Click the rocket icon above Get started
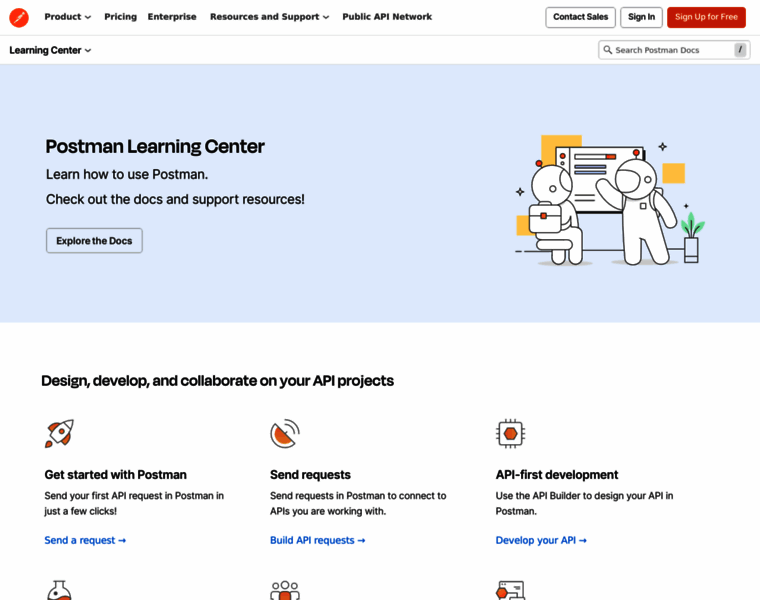Viewport: 760px width, 600px height. pos(59,433)
